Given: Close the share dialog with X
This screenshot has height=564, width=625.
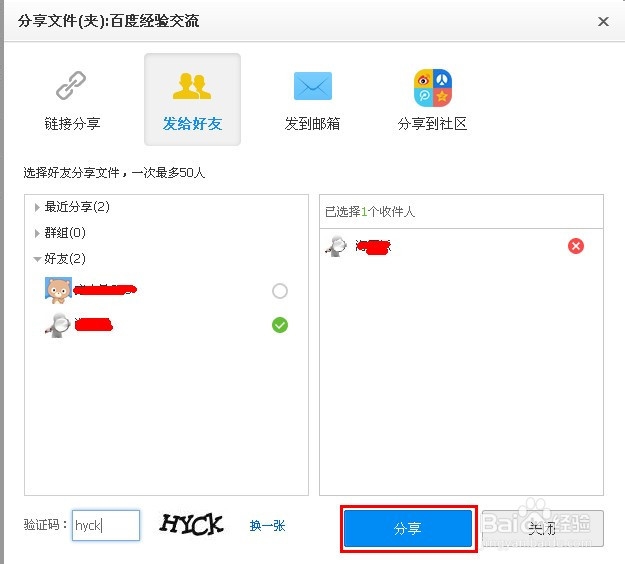Looking at the screenshot, I should (603, 21).
